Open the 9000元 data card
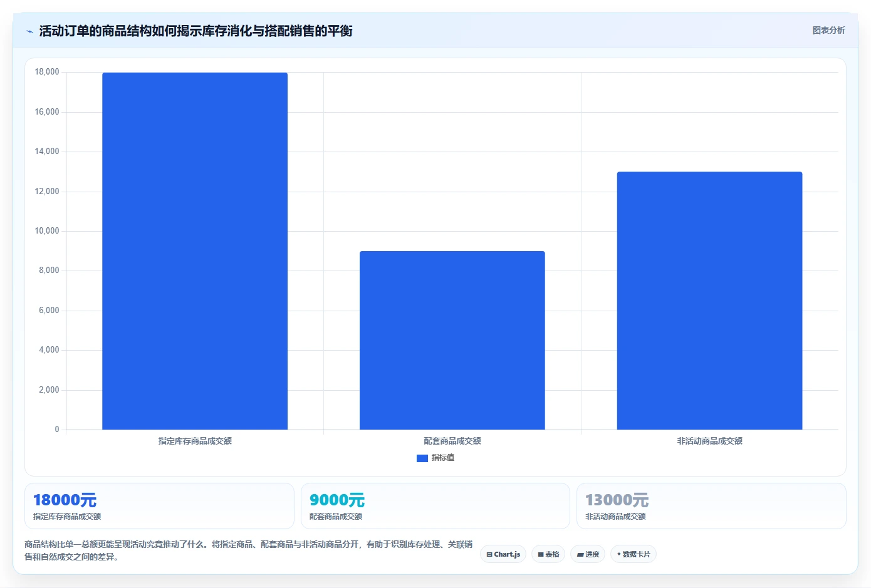The width and height of the screenshot is (871, 588). tap(435, 506)
